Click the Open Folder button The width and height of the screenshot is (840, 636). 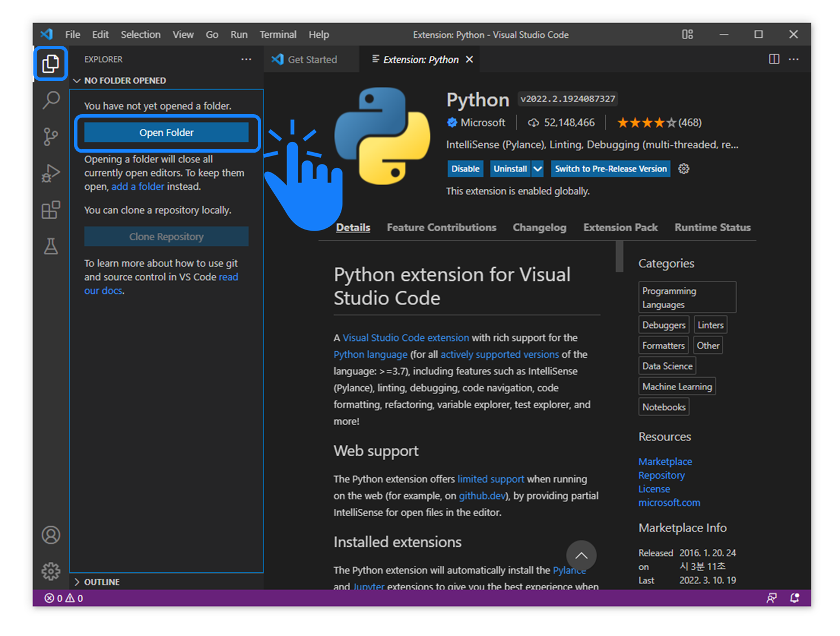[166, 132]
